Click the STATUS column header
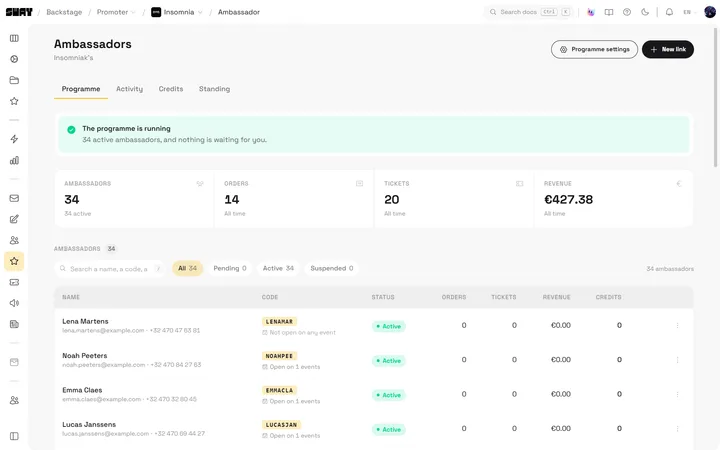This screenshot has height=450, width=720. 383,297
